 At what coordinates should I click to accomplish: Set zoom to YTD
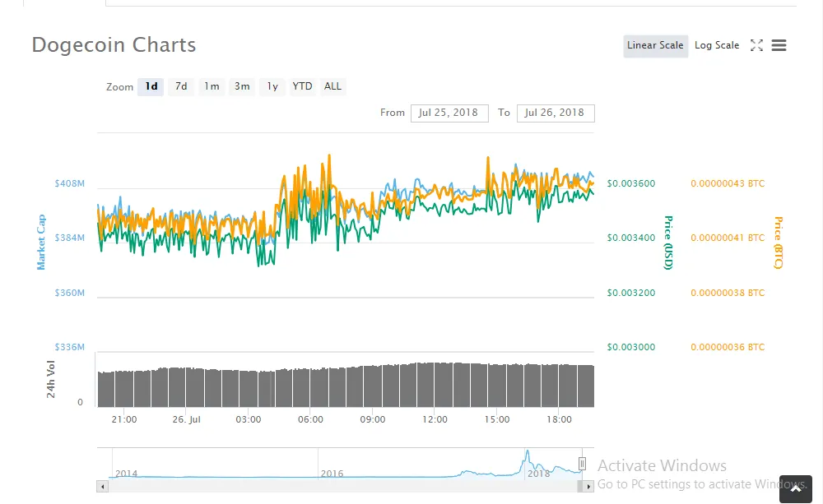pyautogui.click(x=302, y=86)
